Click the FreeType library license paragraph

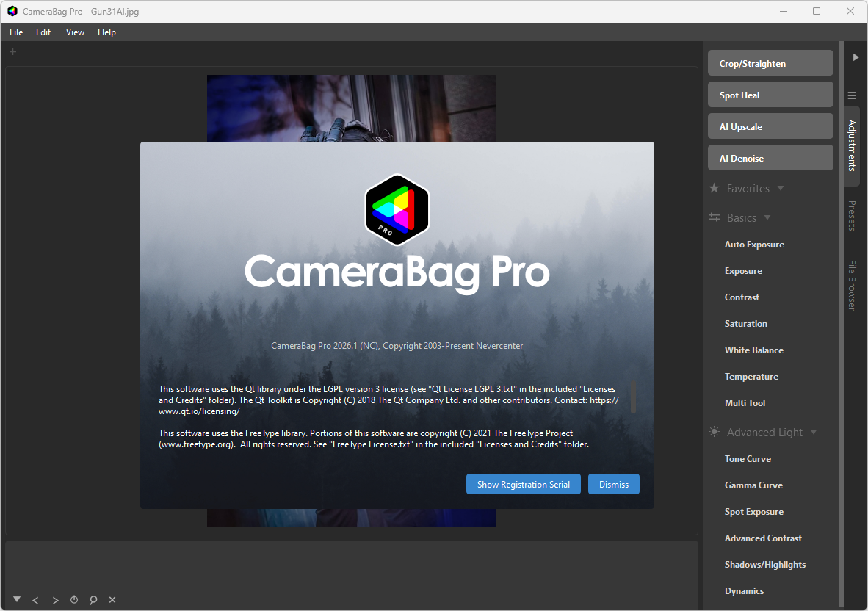click(x=374, y=438)
